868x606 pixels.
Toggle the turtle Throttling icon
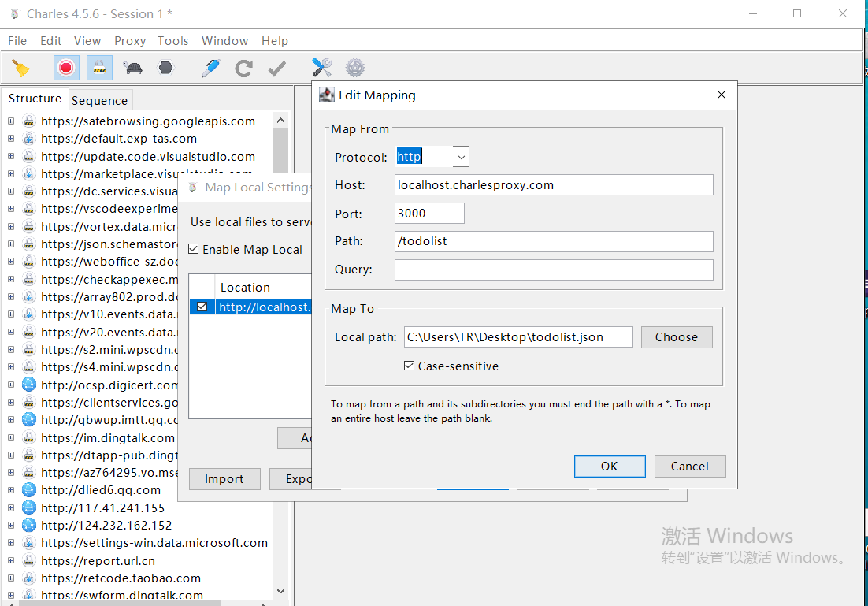click(x=133, y=68)
